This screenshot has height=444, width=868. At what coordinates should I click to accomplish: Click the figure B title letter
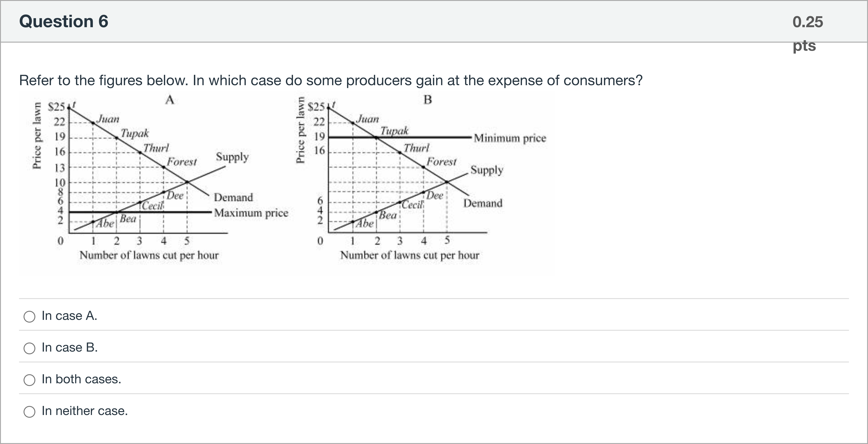coord(428,100)
